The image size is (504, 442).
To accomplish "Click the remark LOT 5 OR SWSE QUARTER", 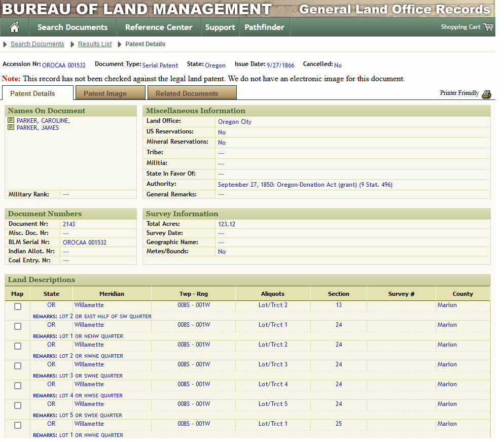I will point(91,415).
